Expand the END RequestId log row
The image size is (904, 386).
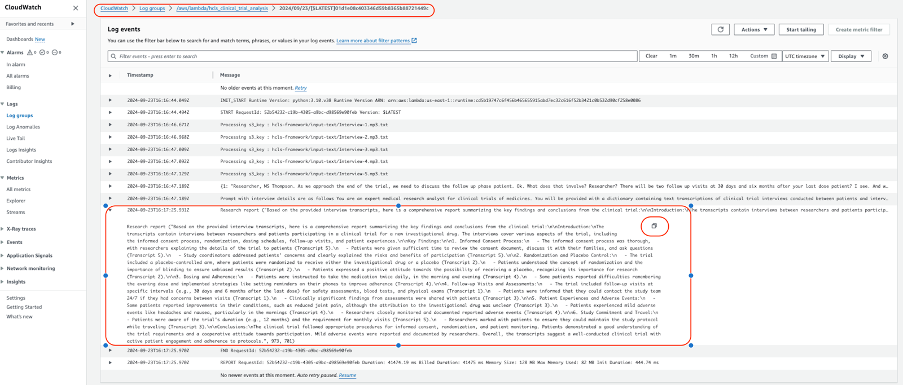(110, 350)
